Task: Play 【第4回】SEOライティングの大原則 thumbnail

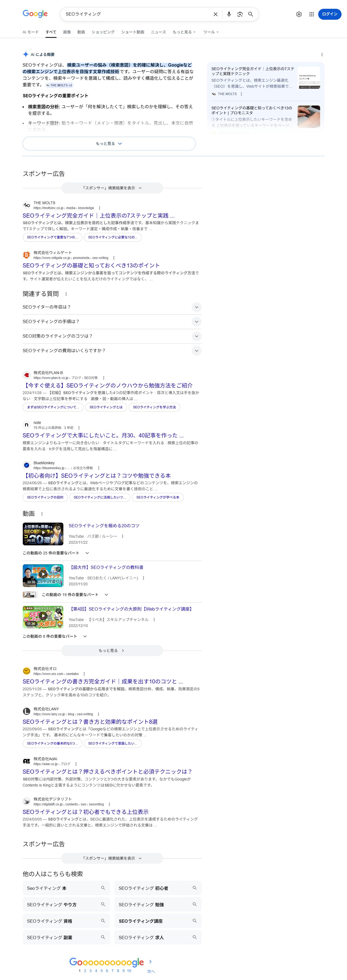Action: click(43, 617)
